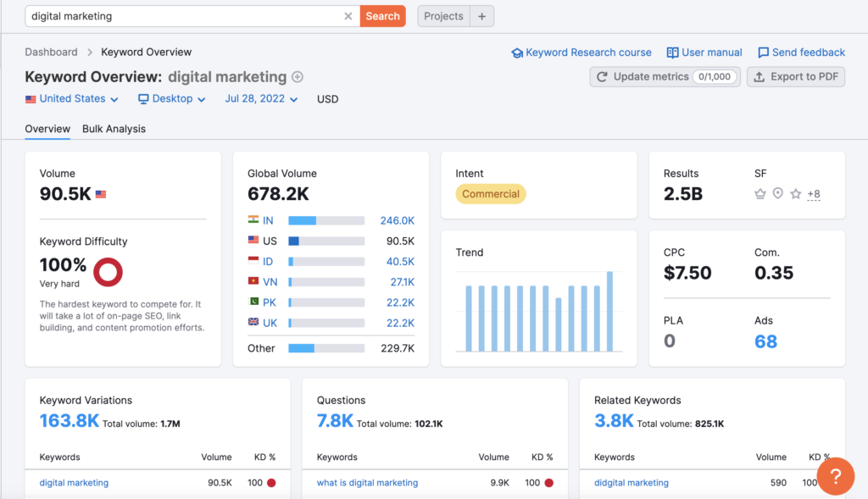
Task: Click the 246.0K volume value for India
Action: tap(397, 221)
